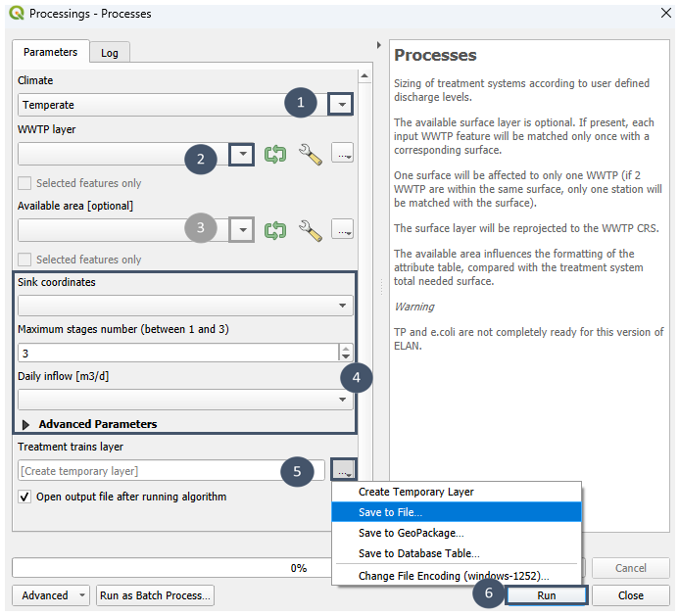Uncheck Open output file after running algorithm
679x616 pixels.
coord(25,497)
